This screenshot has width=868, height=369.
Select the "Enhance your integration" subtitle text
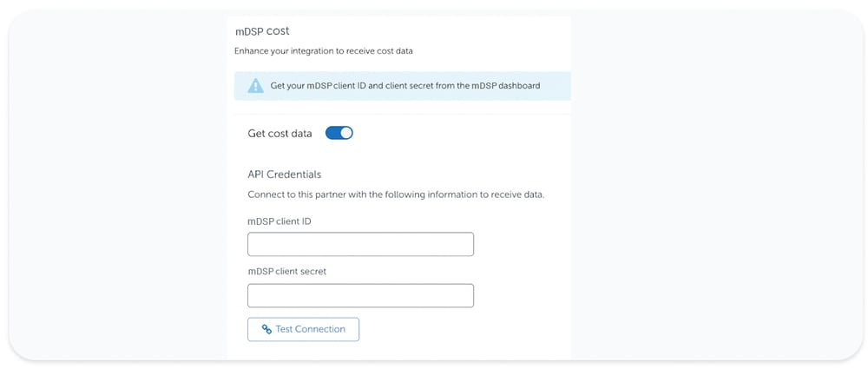click(323, 51)
